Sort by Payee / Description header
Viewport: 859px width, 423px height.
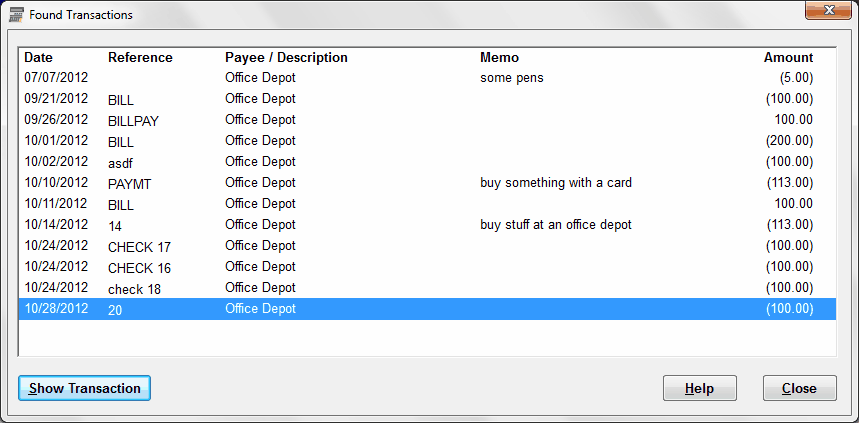[286, 58]
